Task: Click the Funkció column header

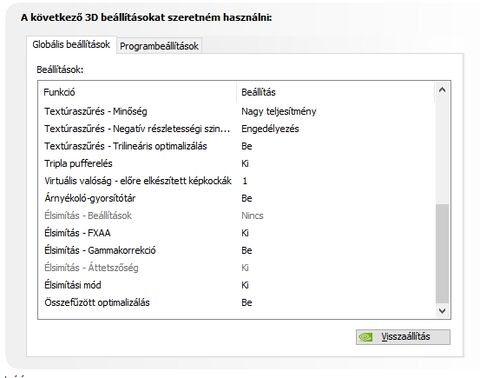Action: (138, 92)
